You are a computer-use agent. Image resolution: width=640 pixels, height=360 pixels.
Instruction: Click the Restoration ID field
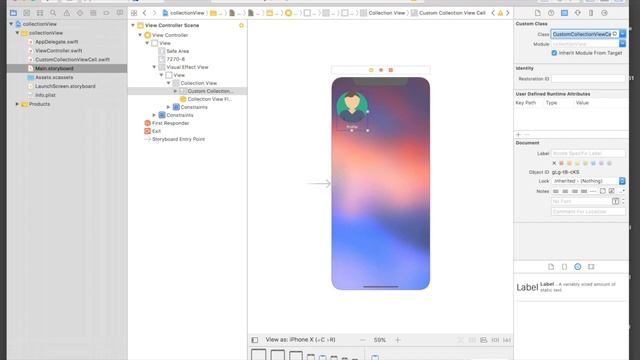[588, 79]
